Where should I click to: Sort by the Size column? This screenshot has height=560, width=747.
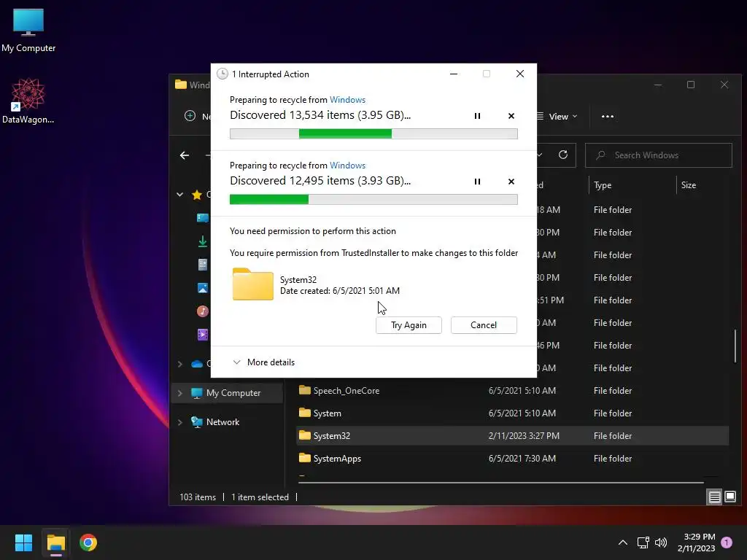click(x=689, y=184)
